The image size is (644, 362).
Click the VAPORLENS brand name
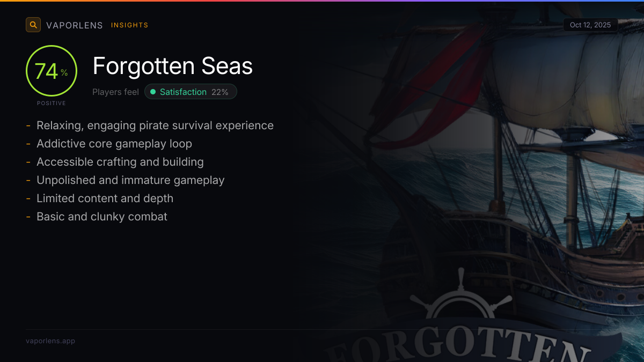tap(75, 25)
